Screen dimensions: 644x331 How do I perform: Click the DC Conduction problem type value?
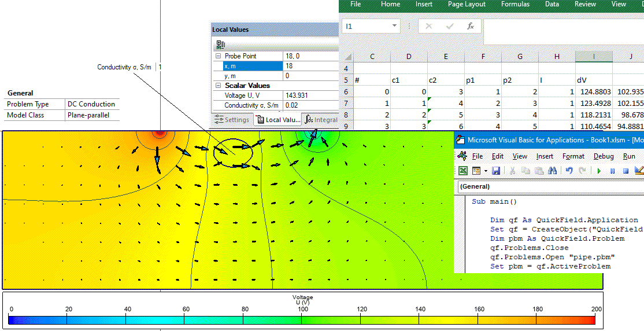coord(92,104)
